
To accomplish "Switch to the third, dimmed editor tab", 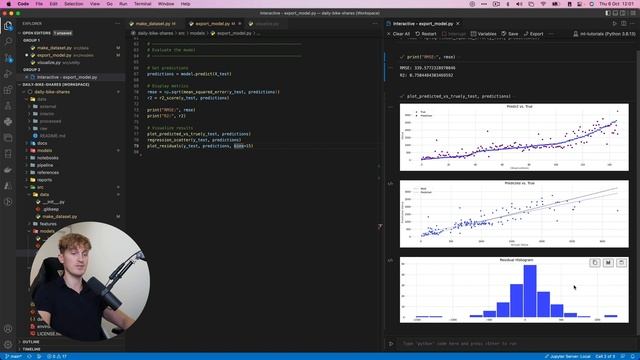I will click(x=267, y=24).
